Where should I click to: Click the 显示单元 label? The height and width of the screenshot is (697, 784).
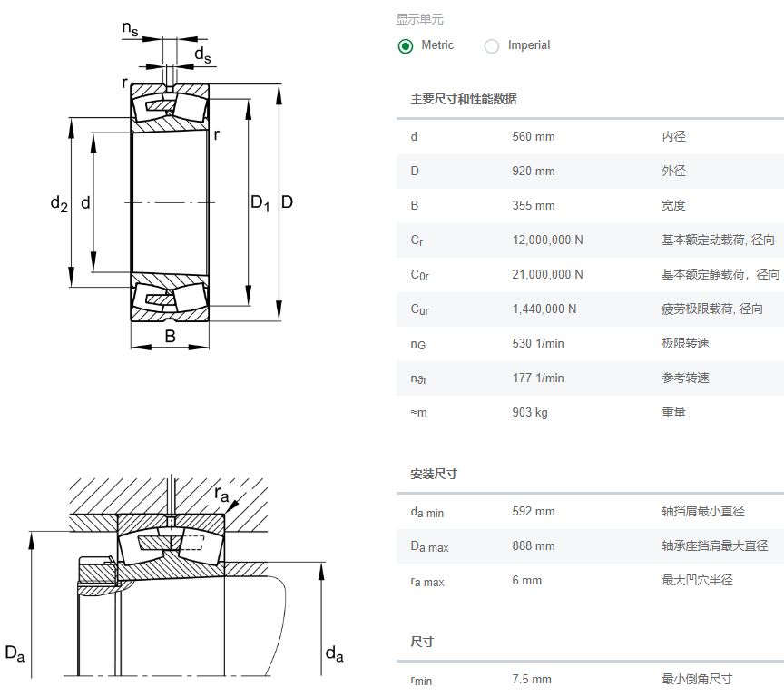pos(419,19)
